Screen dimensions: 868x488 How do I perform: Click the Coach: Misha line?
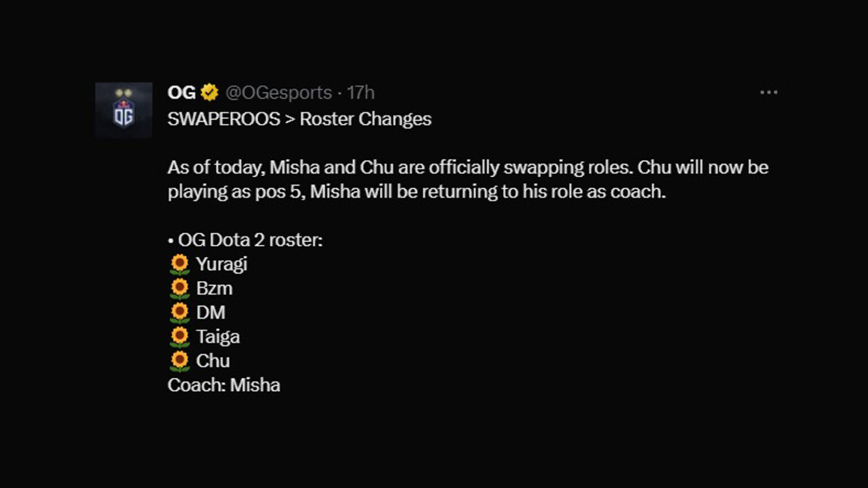(224, 385)
